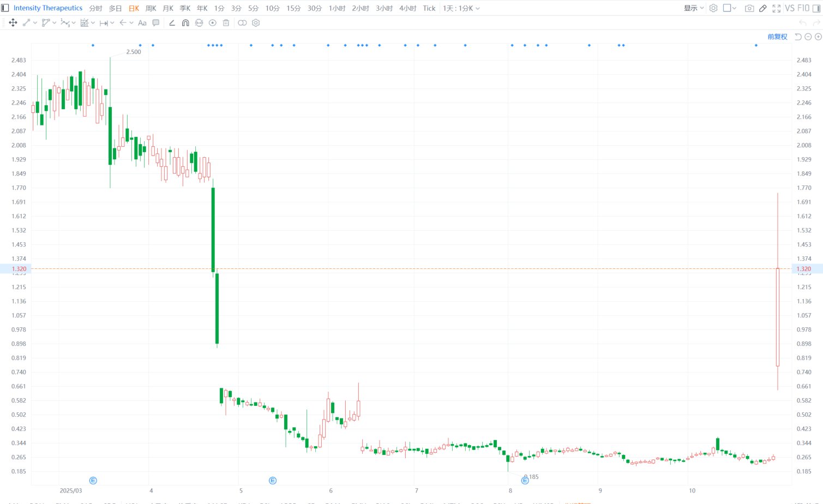Image resolution: width=823 pixels, height=504 pixels.
Task: Toggle the left sidebar panel
Action: pos(5,8)
